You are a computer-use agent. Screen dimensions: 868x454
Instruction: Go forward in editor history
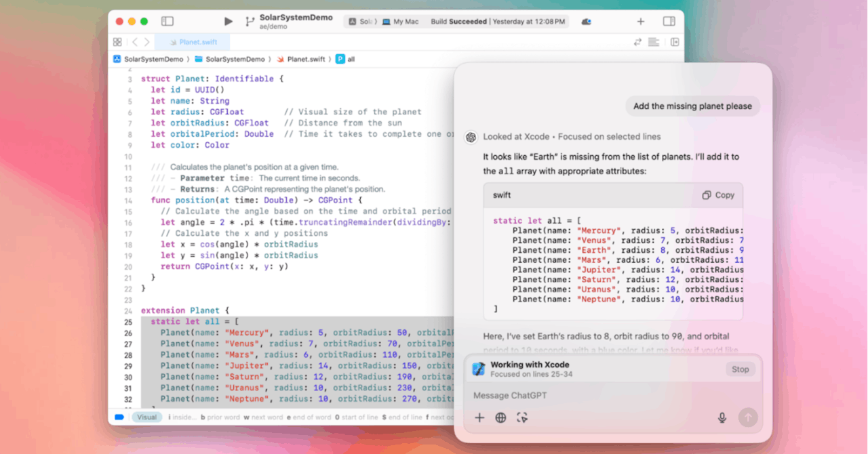146,42
